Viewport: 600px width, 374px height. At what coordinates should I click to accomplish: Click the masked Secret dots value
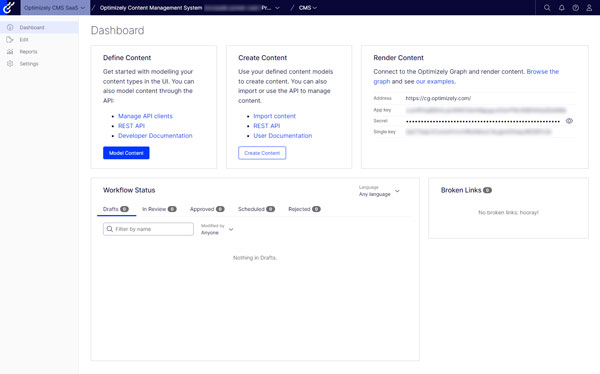(483, 121)
